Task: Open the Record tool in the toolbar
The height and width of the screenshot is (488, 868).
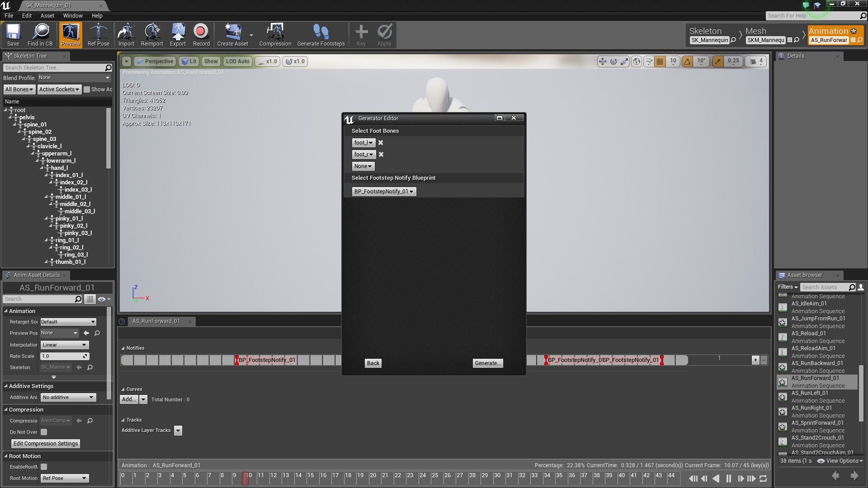Action: 201,35
